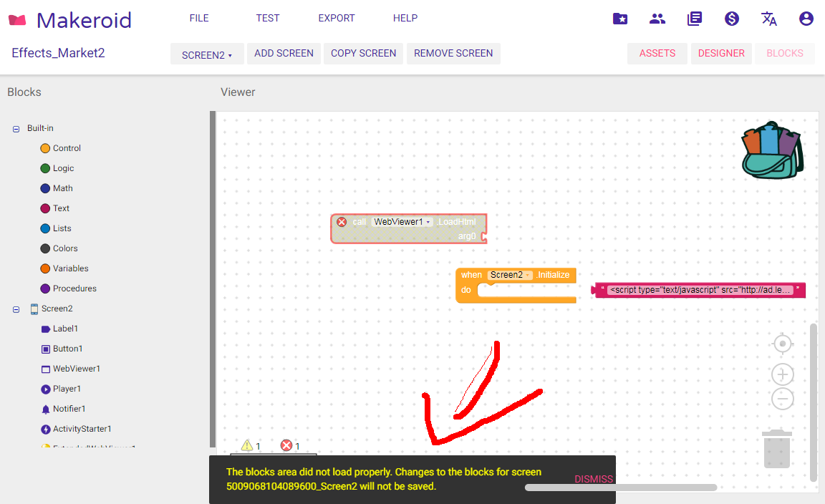Switch to the BLOCKS view
The image size is (825, 504).
coord(784,54)
